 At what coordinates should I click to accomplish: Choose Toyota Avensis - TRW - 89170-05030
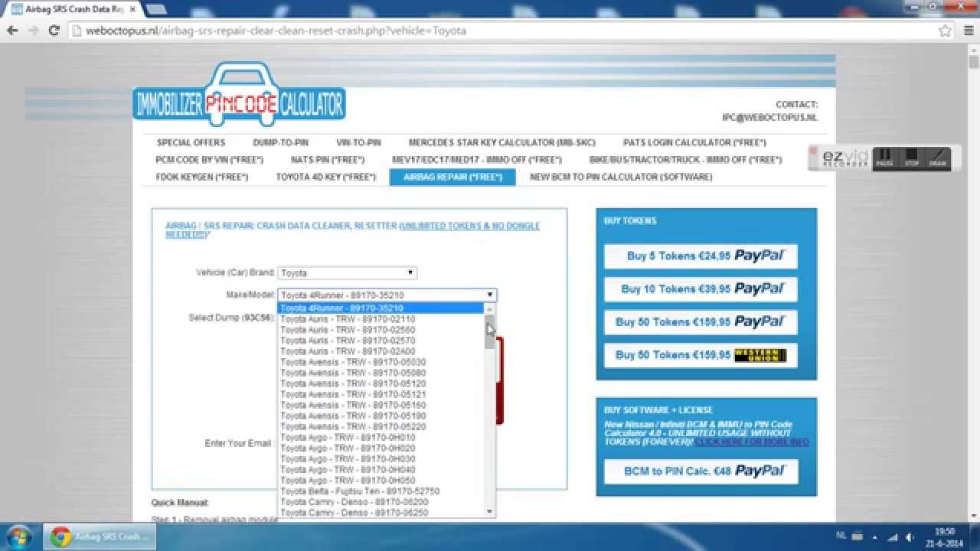click(x=381, y=362)
